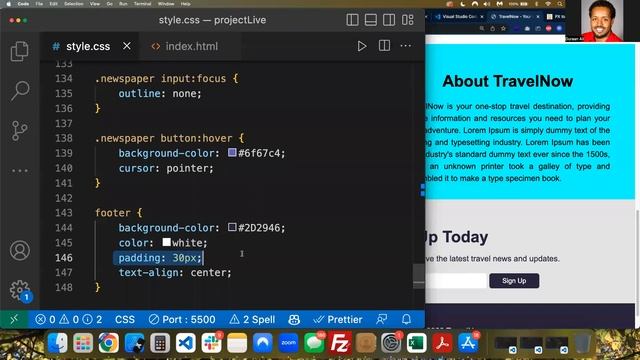The width and height of the screenshot is (640, 360).
Task: Open System Settings from the dock
Action: (391, 343)
